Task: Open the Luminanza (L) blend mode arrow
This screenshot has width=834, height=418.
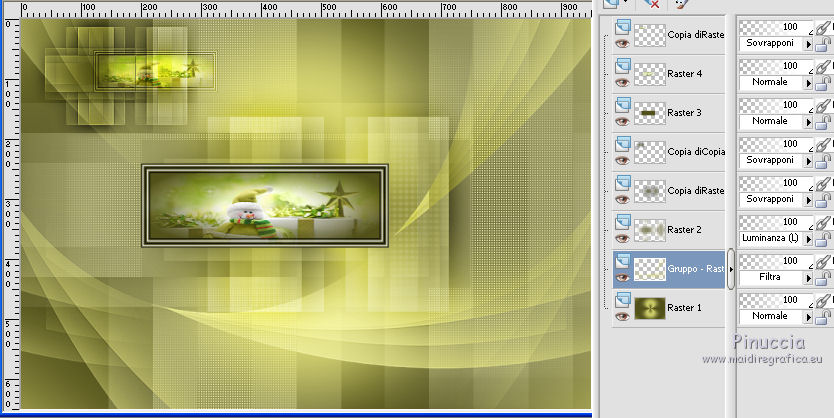Action: tap(808, 239)
